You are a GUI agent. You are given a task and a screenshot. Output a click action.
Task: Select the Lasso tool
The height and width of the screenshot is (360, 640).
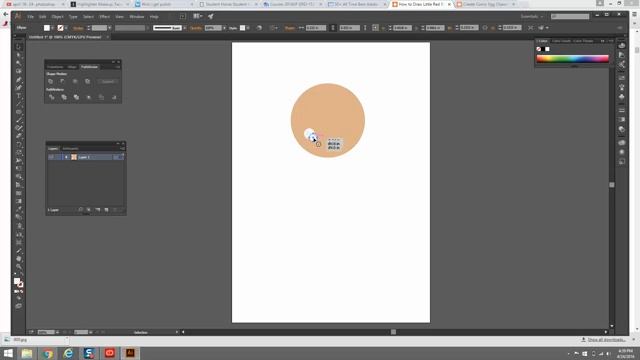(19, 71)
